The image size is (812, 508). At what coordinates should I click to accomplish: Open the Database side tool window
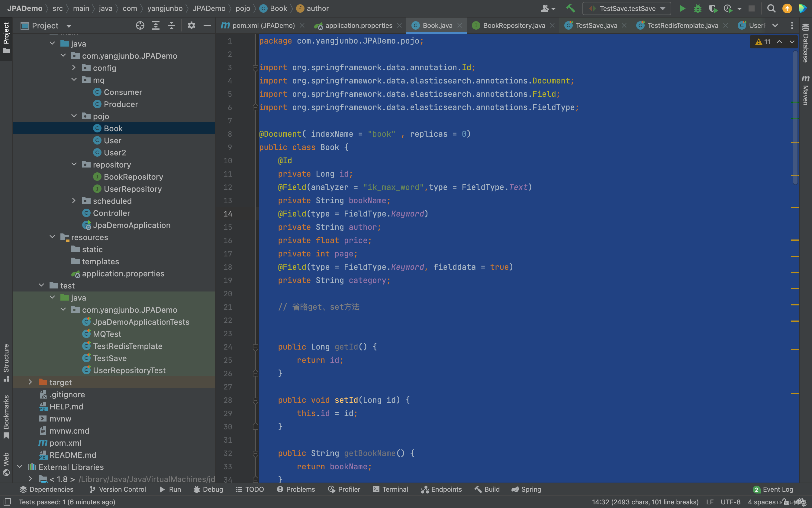pyautogui.click(x=806, y=43)
